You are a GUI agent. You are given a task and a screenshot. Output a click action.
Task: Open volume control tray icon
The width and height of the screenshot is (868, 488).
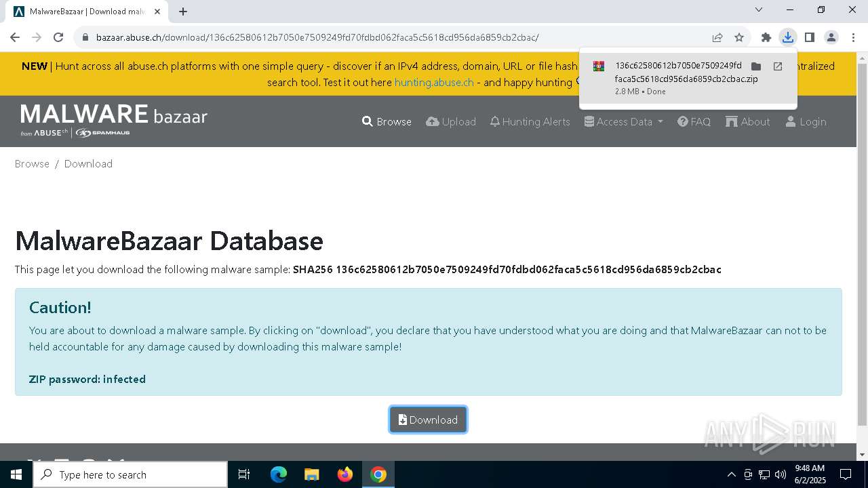780,474
